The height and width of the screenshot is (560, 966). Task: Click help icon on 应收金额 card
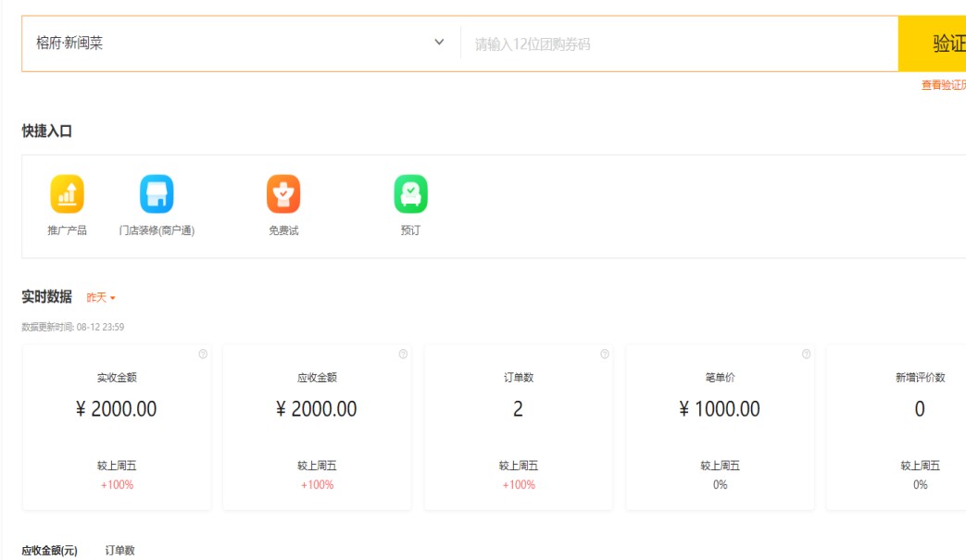(403, 355)
